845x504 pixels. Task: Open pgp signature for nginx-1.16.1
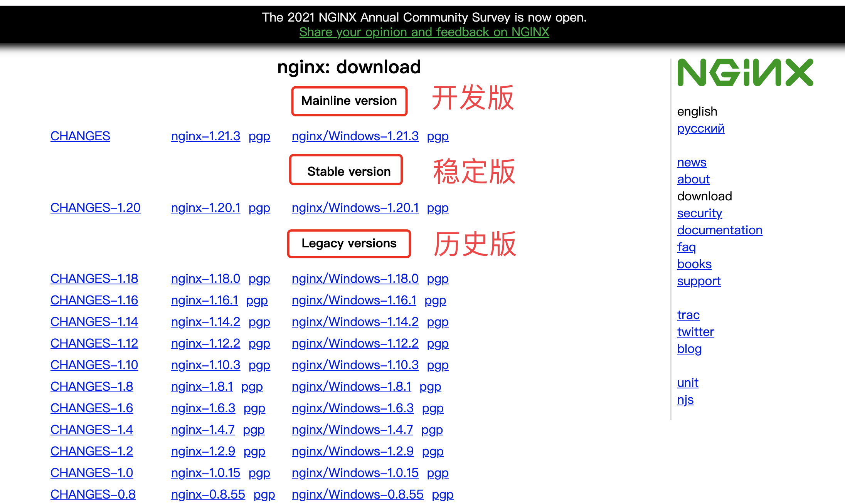click(x=257, y=301)
